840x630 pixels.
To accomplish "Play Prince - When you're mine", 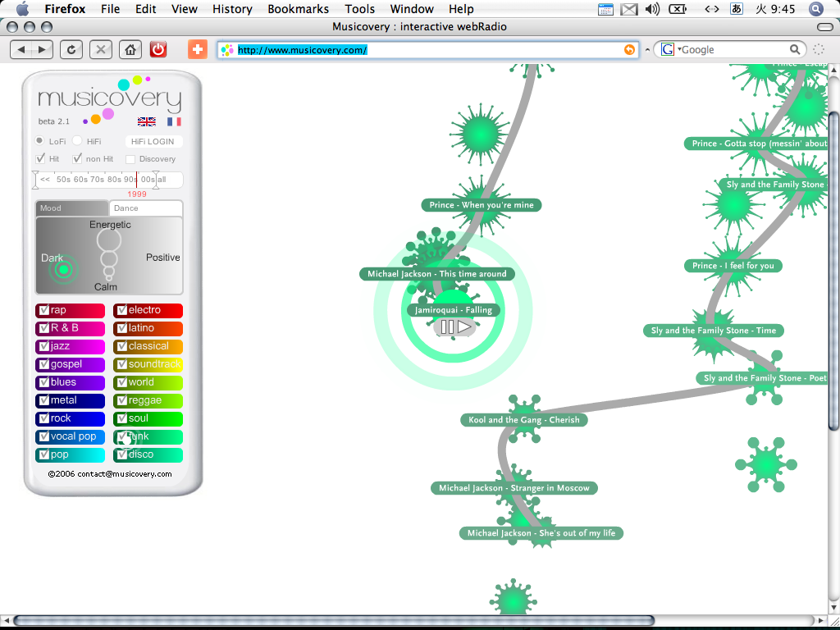I will [x=481, y=204].
